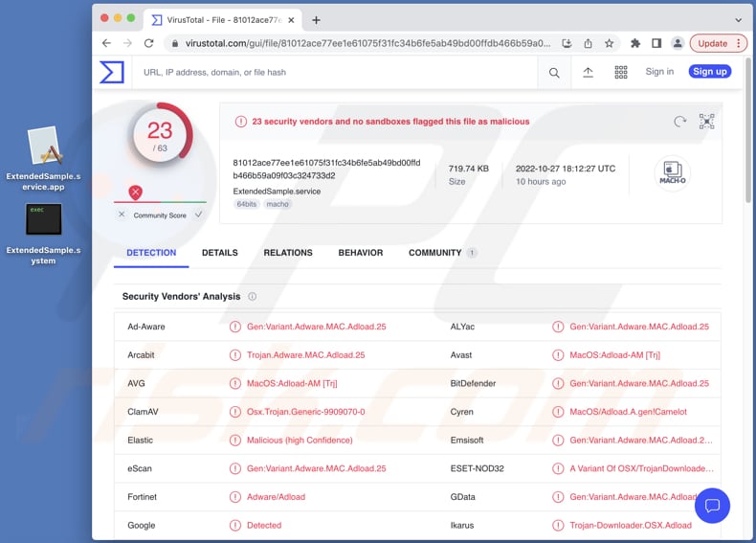
Task: Click the upload file icon
Action: coord(588,73)
